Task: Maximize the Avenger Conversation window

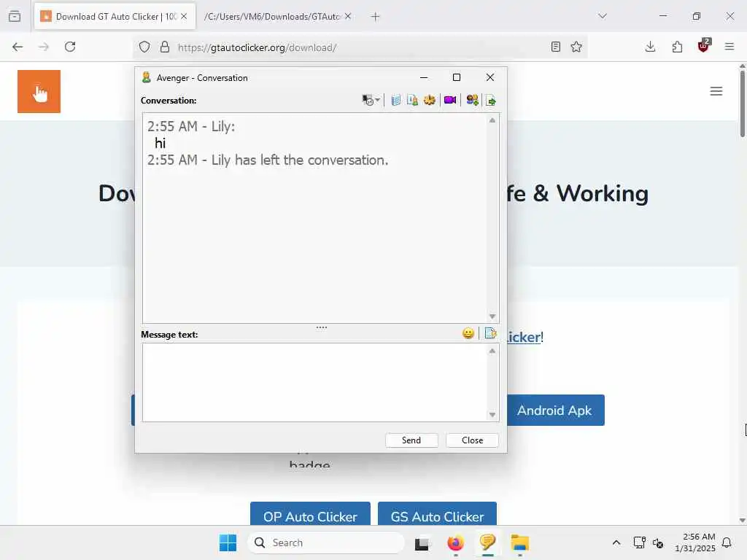Action: point(457,77)
